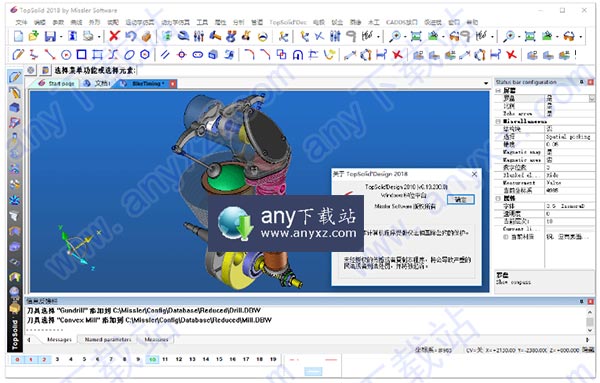Image resolution: width=600 pixels, height=383 pixels.
Task: Click the red X delete icon in top toolbar
Action: click(114, 36)
